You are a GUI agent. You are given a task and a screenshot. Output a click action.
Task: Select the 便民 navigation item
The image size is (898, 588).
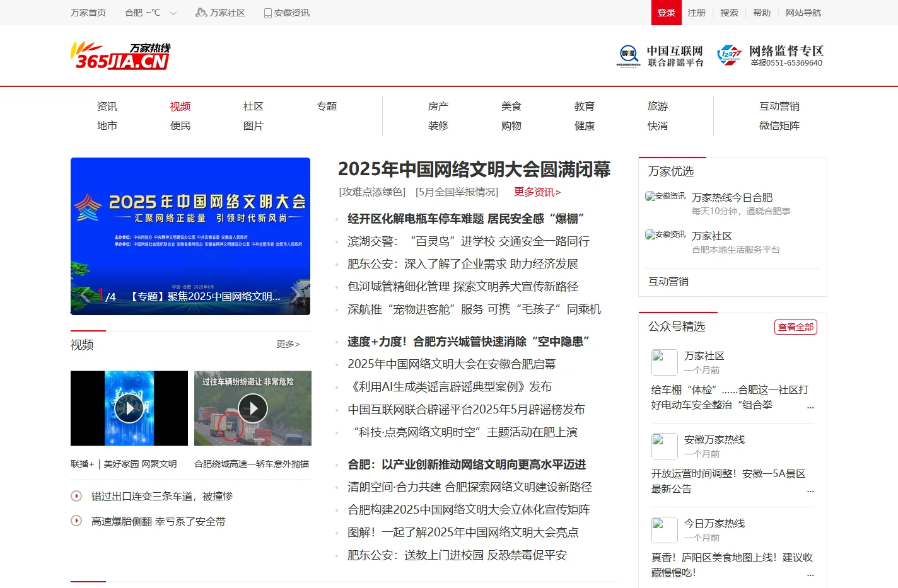coord(180,126)
